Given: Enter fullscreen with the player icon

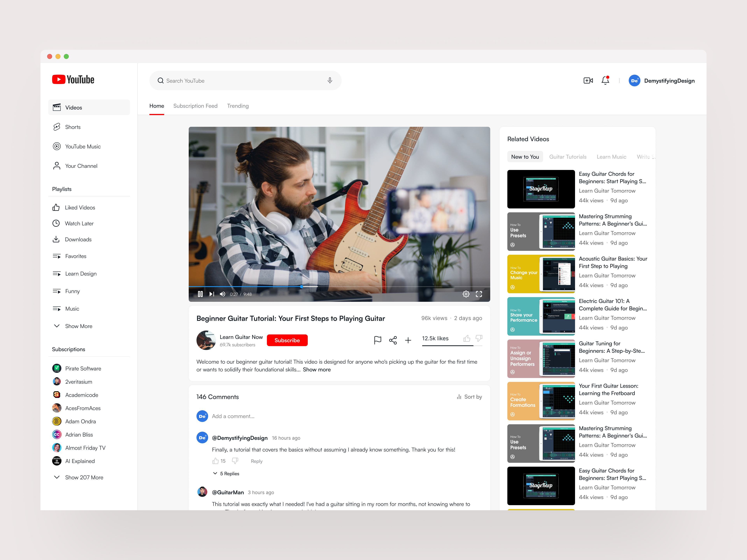Looking at the screenshot, I should [x=479, y=294].
